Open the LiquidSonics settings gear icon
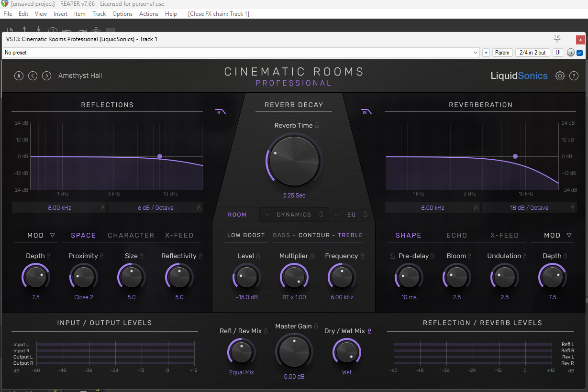This screenshot has height=392, width=588. [x=560, y=76]
